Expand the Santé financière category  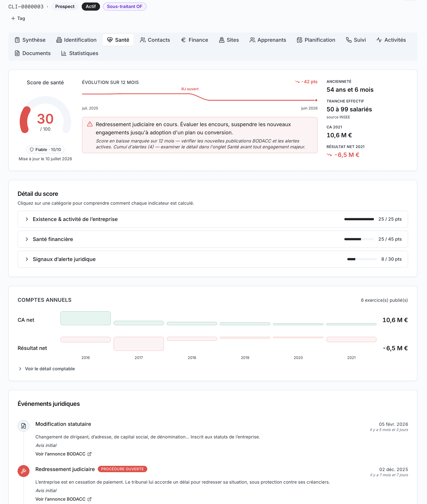(x=212, y=239)
